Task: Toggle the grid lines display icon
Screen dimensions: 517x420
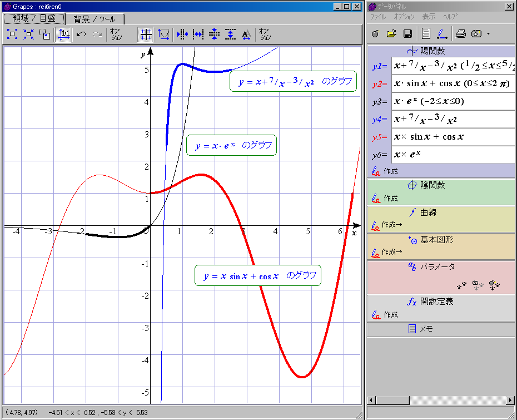Action: (x=146, y=34)
